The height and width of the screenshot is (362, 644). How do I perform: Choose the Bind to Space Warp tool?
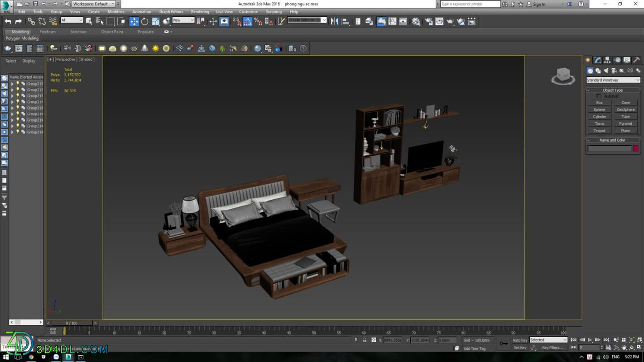coord(53,21)
